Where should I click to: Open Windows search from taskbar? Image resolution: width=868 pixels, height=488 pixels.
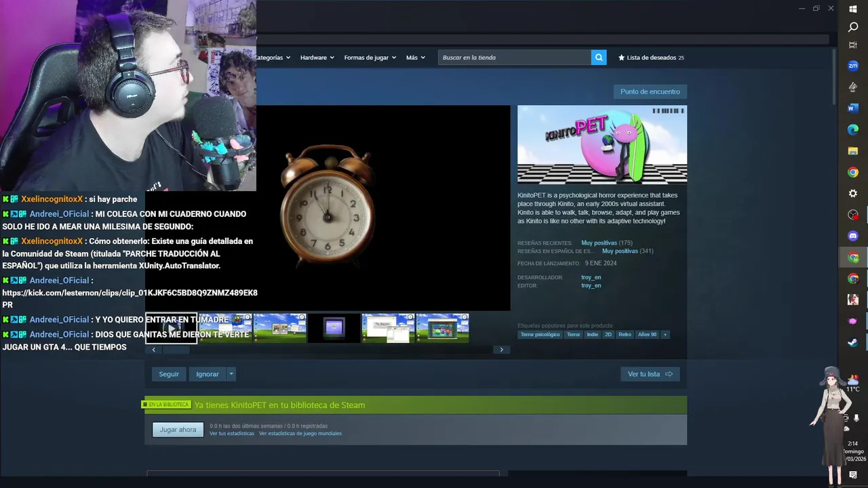853,27
